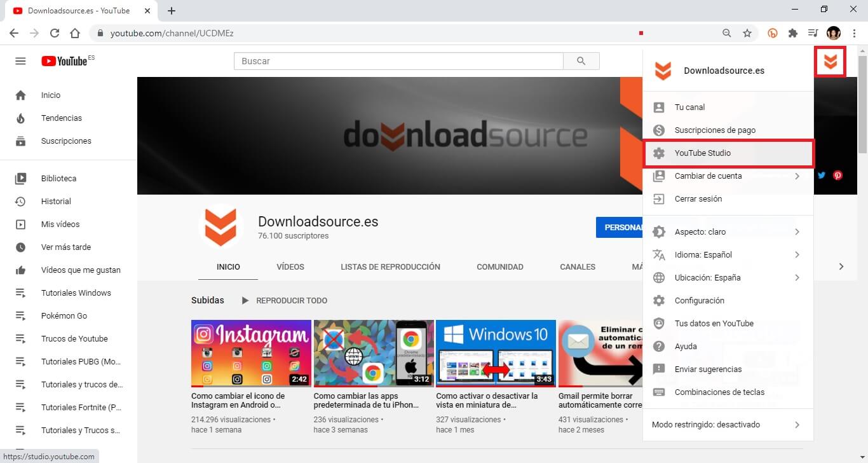
Task: Select Suscripciones de pago option
Action: (728, 130)
